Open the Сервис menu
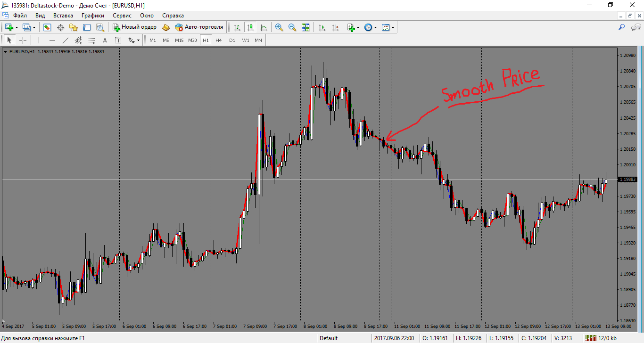 click(122, 16)
